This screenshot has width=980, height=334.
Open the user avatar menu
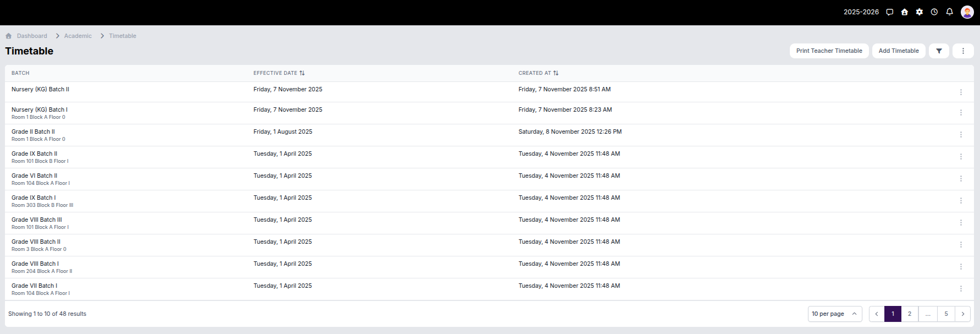tap(967, 12)
